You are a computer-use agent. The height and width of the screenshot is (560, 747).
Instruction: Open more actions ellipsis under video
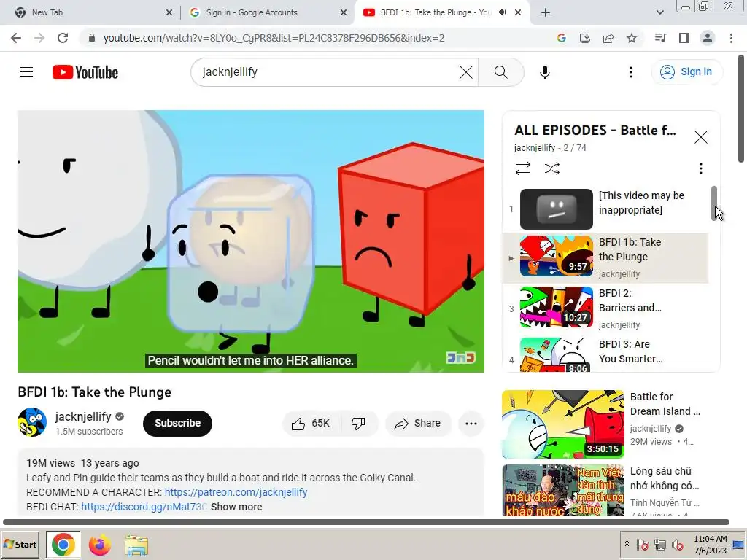click(471, 424)
